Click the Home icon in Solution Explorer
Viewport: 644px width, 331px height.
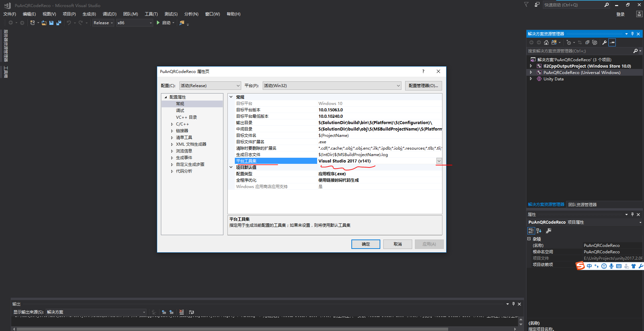pyautogui.click(x=546, y=42)
